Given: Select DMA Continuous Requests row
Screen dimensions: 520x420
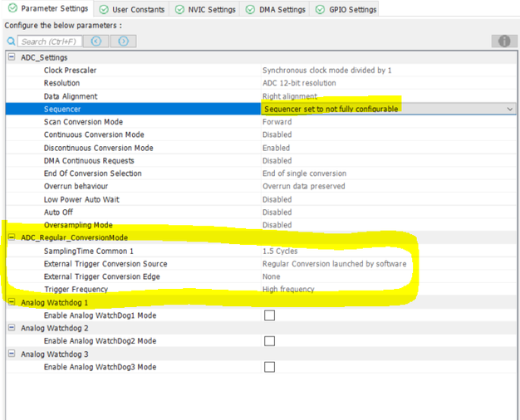Looking at the screenshot, I should click(x=261, y=160).
